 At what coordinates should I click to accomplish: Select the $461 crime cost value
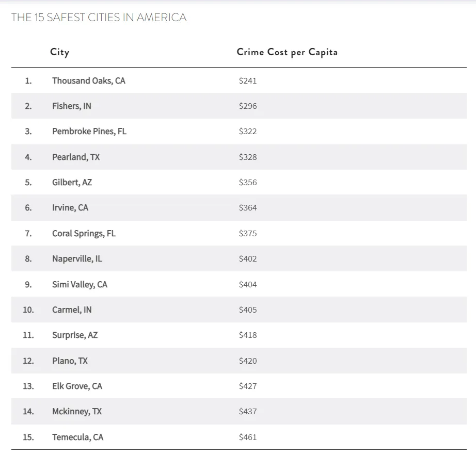248,437
